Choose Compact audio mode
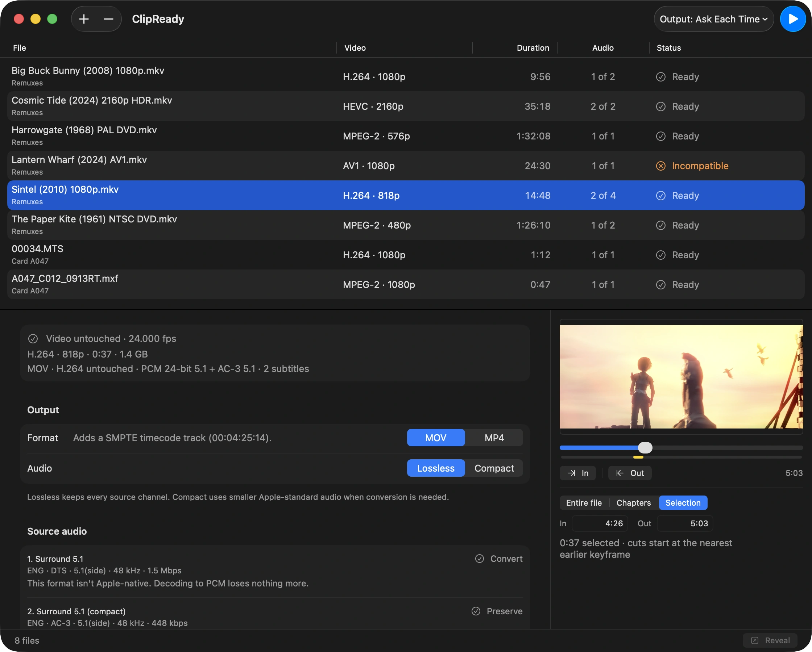Image resolution: width=812 pixels, height=652 pixels. (494, 468)
